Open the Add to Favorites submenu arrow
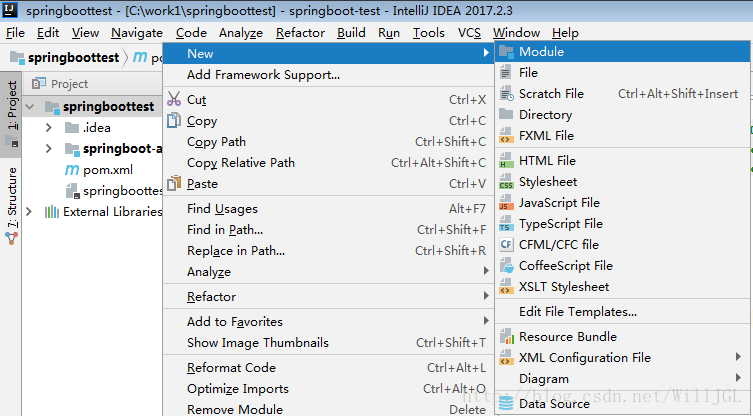 [486, 321]
